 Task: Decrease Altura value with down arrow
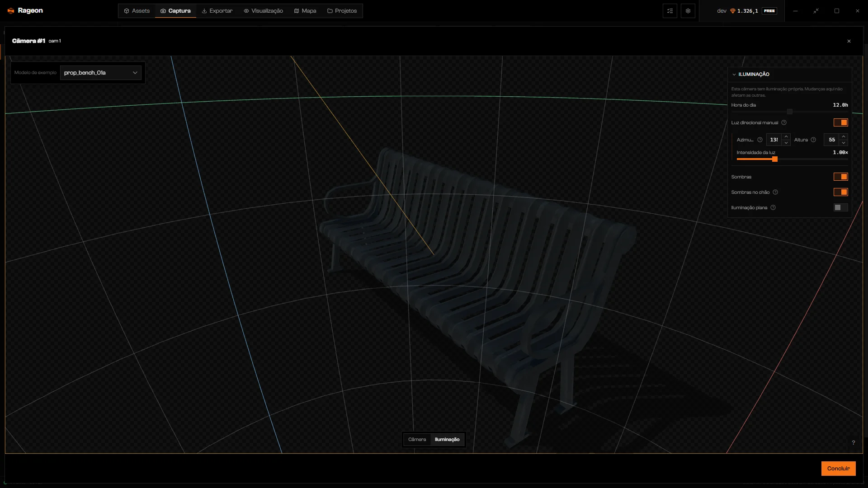(844, 143)
